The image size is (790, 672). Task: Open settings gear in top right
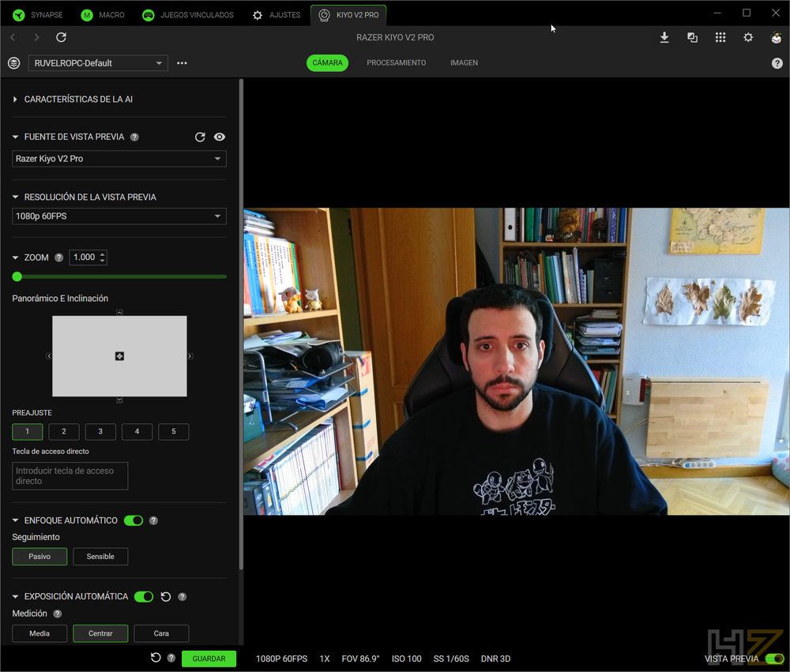(x=748, y=37)
